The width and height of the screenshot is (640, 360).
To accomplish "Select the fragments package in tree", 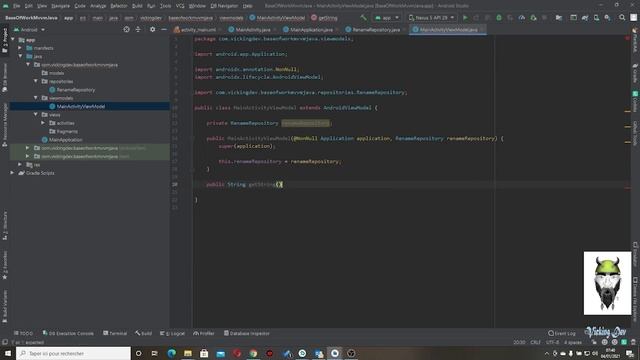I will [67, 131].
